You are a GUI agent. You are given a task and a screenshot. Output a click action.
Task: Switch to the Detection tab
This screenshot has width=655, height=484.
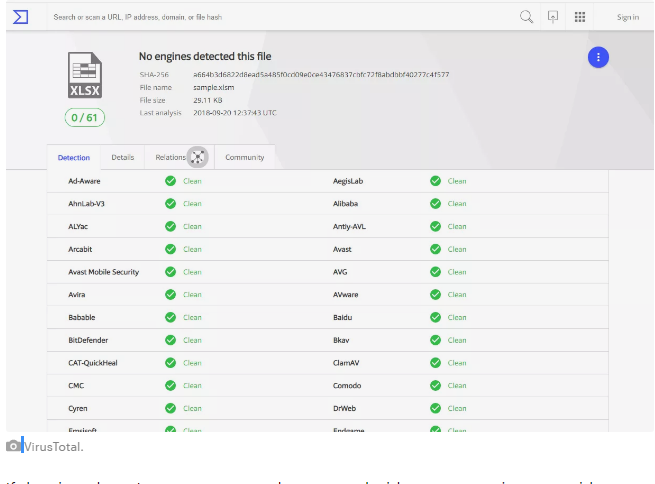pos(74,157)
